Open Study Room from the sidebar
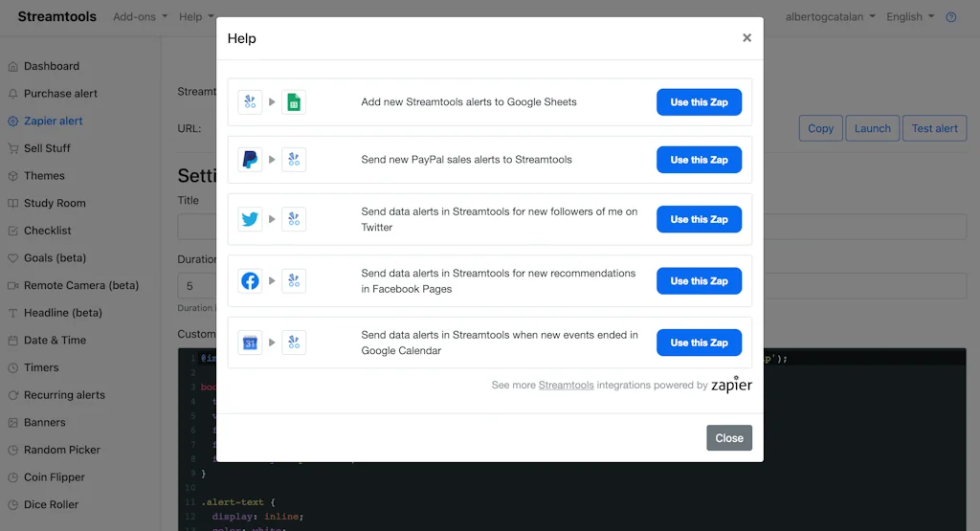This screenshot has height=531, width=980. click(x=55, y=203)
